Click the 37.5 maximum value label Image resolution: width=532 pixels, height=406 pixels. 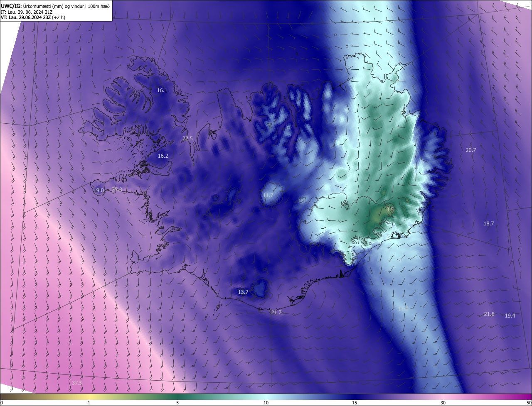tap(77, 383)
